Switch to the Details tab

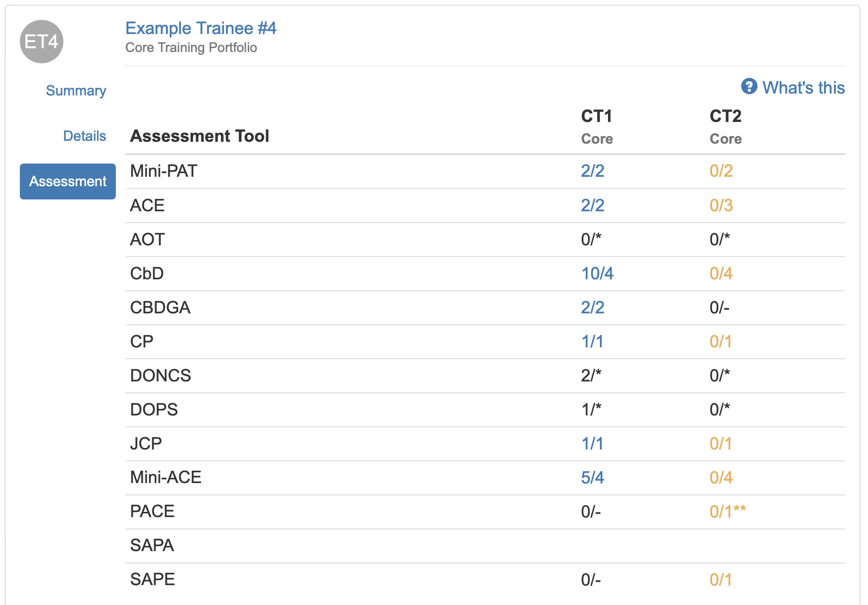click(x=85, y=136)
